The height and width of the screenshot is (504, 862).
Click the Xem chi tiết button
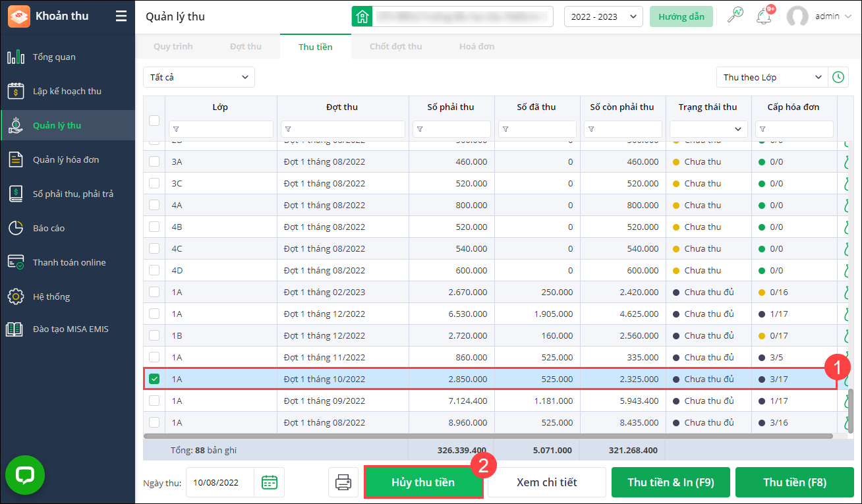(547, 482)
